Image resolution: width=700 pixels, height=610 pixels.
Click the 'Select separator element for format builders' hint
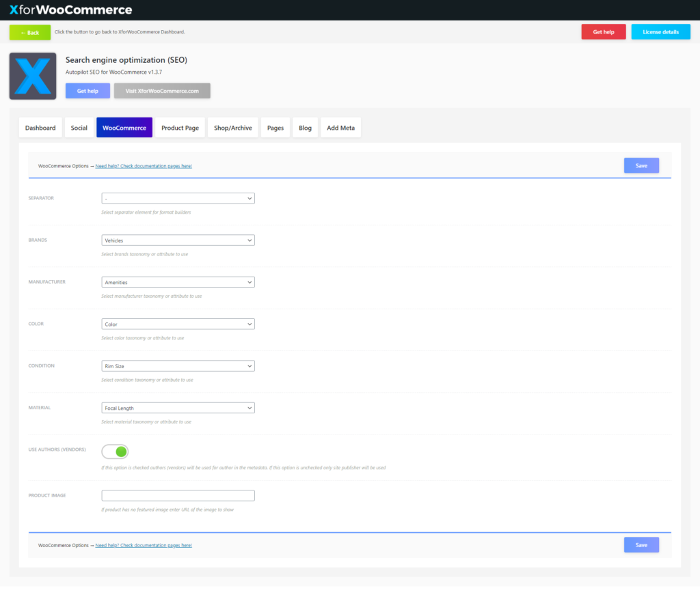click(146, 212)
